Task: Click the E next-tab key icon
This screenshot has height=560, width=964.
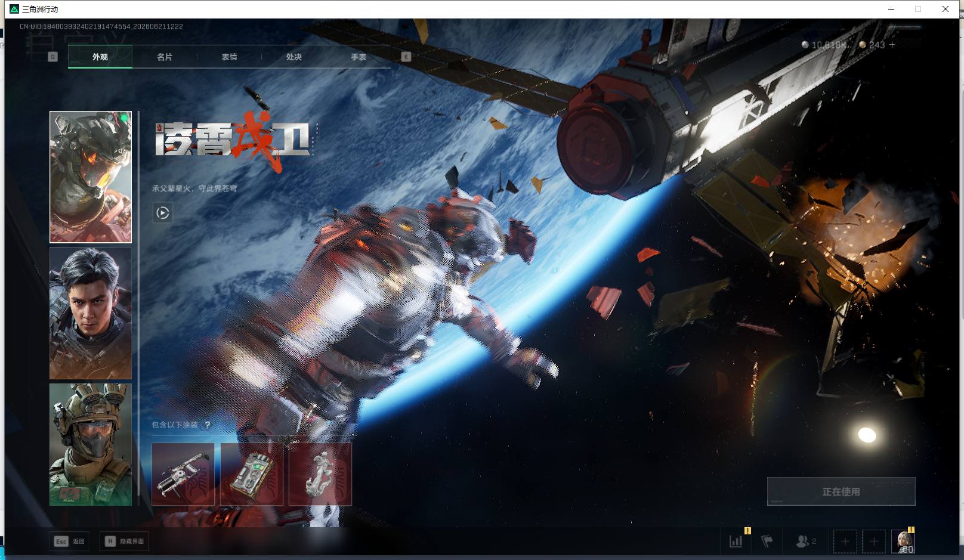Action: (x=406, y=57)
